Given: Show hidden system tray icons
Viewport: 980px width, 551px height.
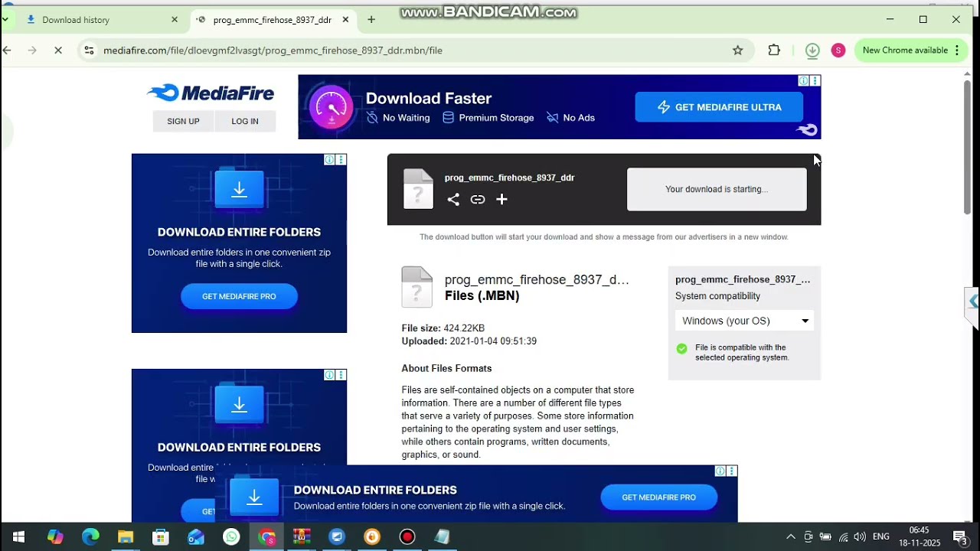Looking at the screenshot, I should (x=791, y=537).
